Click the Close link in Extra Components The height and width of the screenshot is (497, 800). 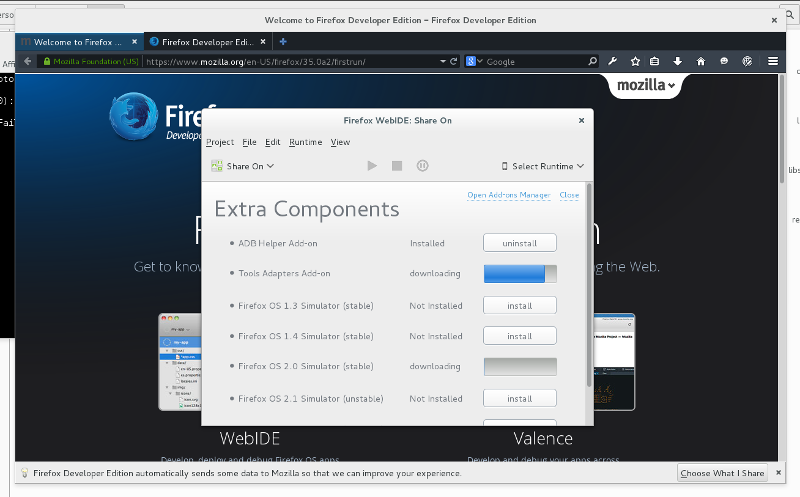tap(569, 195)
